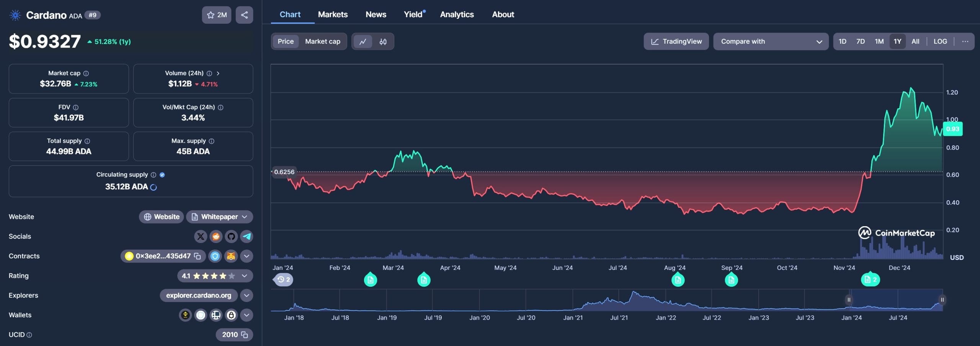Switch to the Analytics tab
Viewport: 980px width, 346px height.
[x=457, y=15]
